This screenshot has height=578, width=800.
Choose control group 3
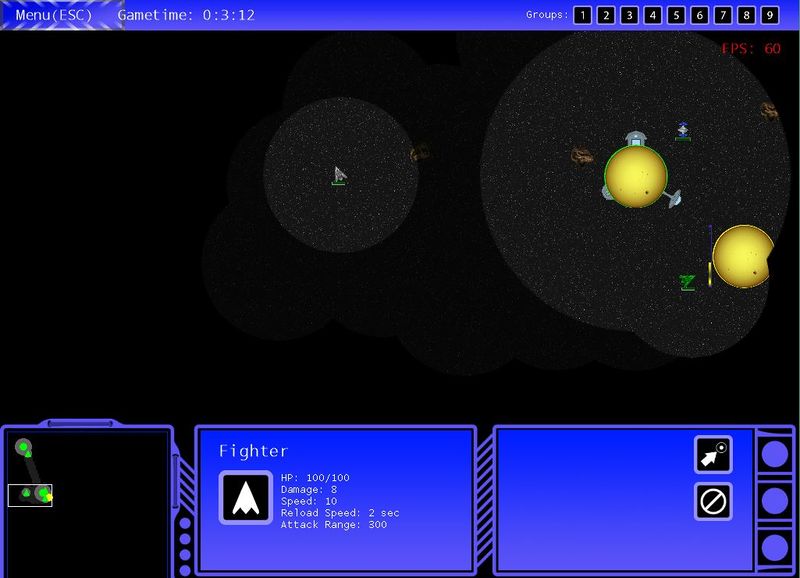629,15
